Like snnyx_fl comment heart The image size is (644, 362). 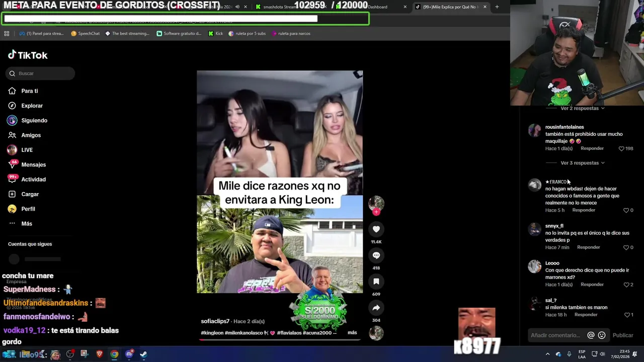pyautogui.click(x=626, y=247)
